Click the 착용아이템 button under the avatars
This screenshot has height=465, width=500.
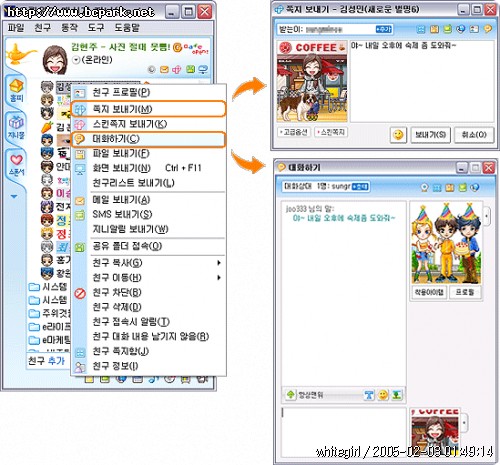tap(429, 292)
